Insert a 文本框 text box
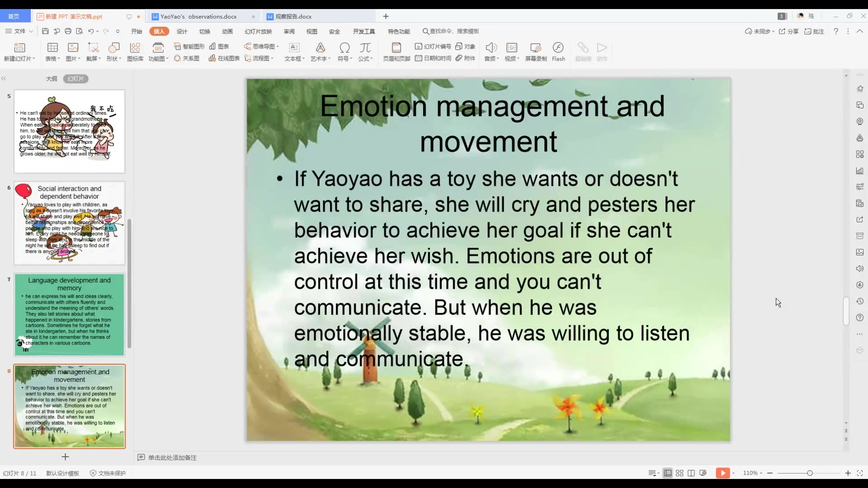Viewport: 868px width, 488px height. click(294, 52)
